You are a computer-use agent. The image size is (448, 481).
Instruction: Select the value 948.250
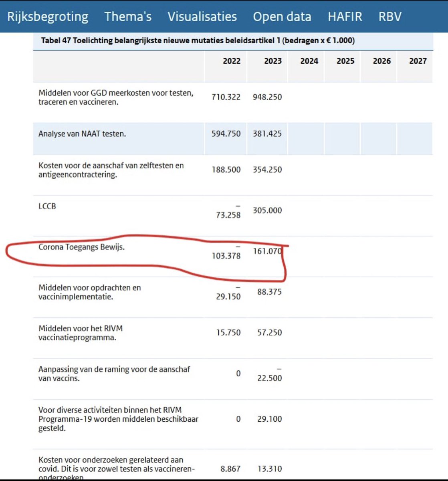(267, 97)
